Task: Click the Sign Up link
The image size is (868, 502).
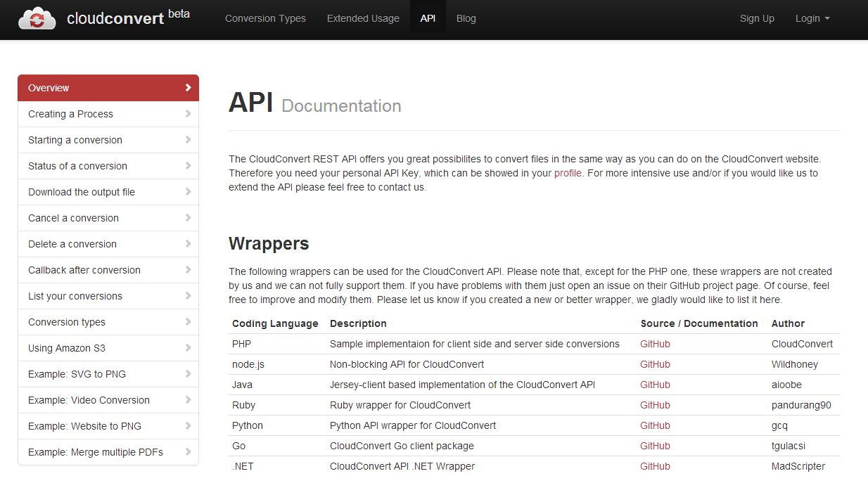Action: click(x=757, y=19)
